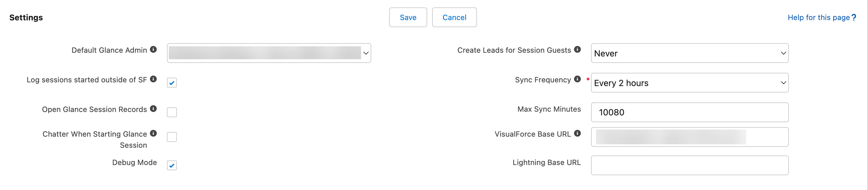Focus the Lightning Base URL field

pyautogui.click(x=689, y=165)
